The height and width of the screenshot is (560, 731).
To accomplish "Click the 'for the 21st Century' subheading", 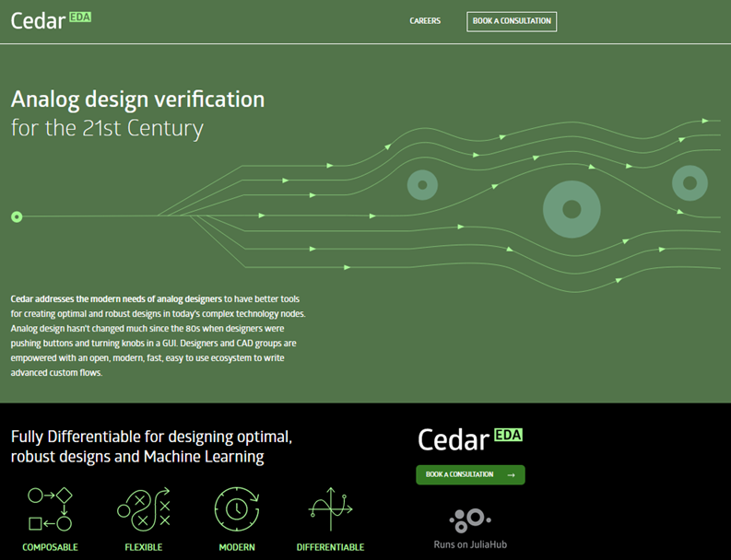I will [x=107, y=128].
